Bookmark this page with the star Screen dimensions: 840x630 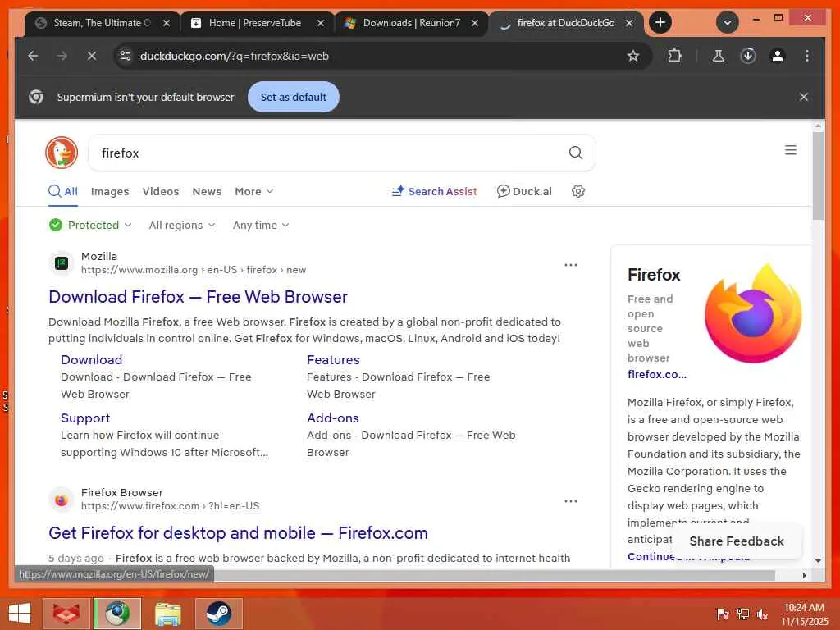[633, 56]
